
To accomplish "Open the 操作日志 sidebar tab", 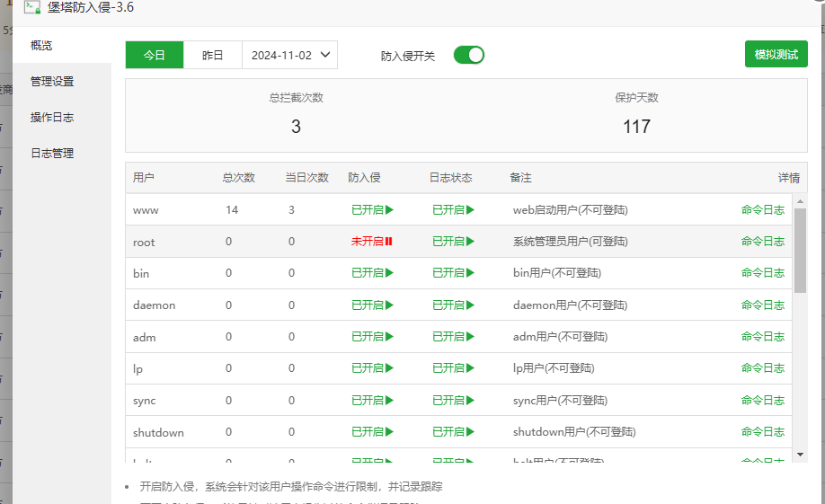I will [x=52, y=118].
